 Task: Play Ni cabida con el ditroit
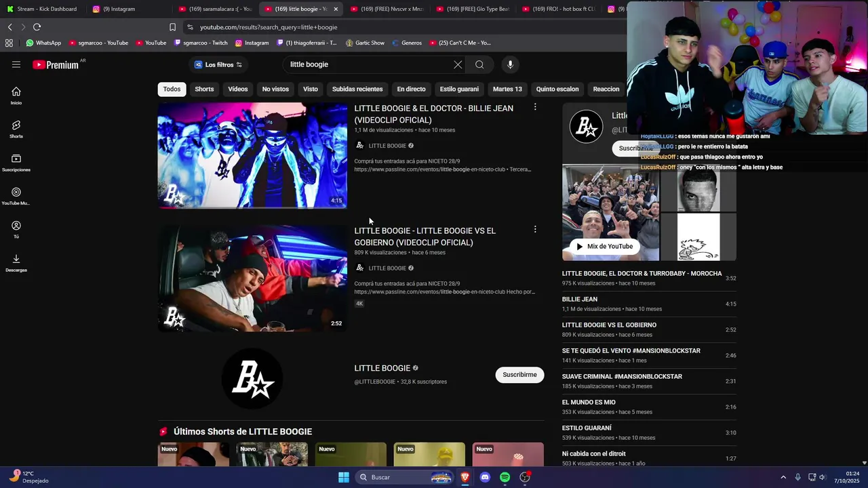point(649,458)
